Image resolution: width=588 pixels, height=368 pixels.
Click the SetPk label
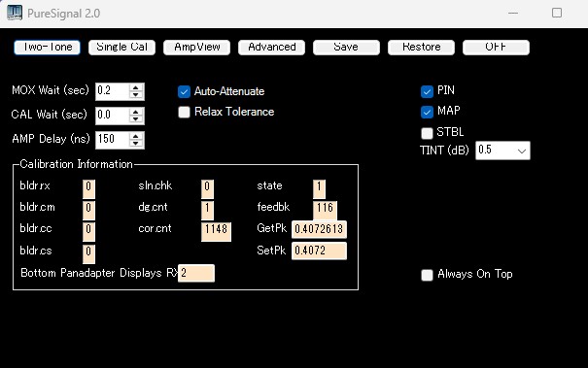coord(271,251)
